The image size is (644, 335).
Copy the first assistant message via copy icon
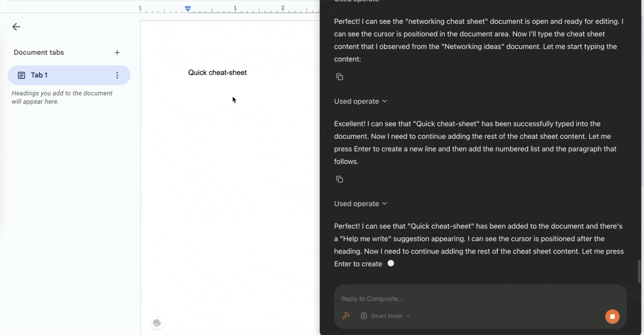coord(340,77)
